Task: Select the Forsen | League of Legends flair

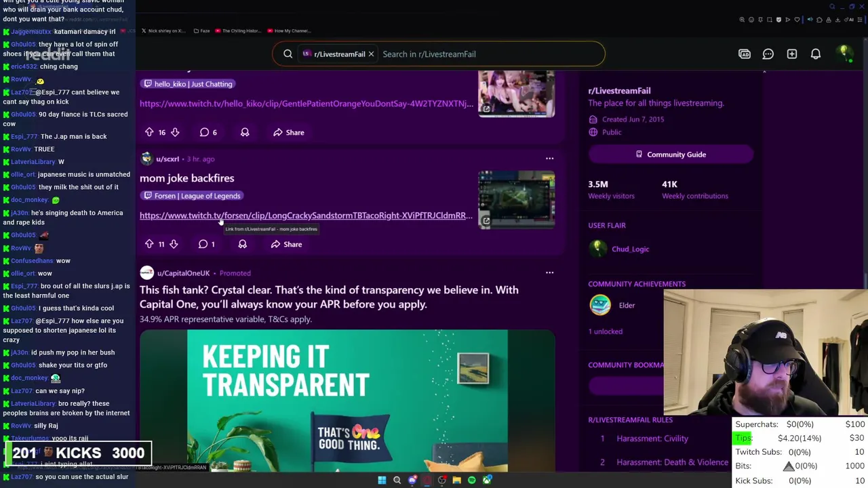Action: (192, 196)
